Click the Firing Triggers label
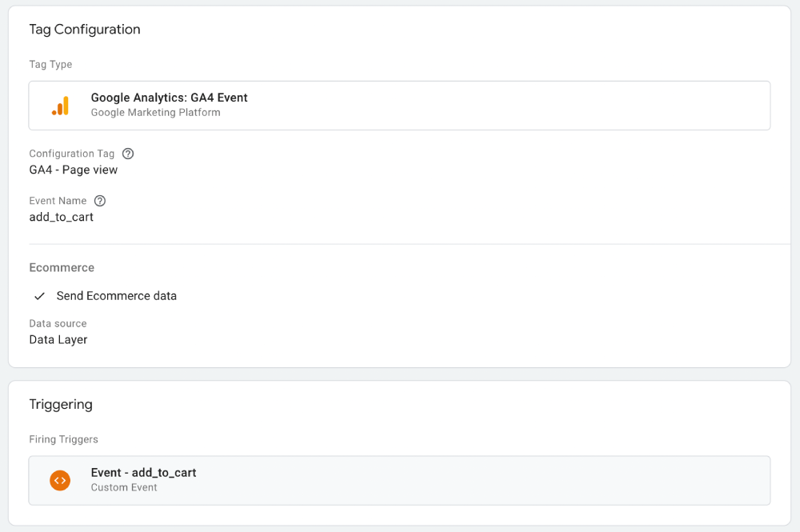Image resolution: width=800 pixels, height=532 pixels. pos(64,439)
